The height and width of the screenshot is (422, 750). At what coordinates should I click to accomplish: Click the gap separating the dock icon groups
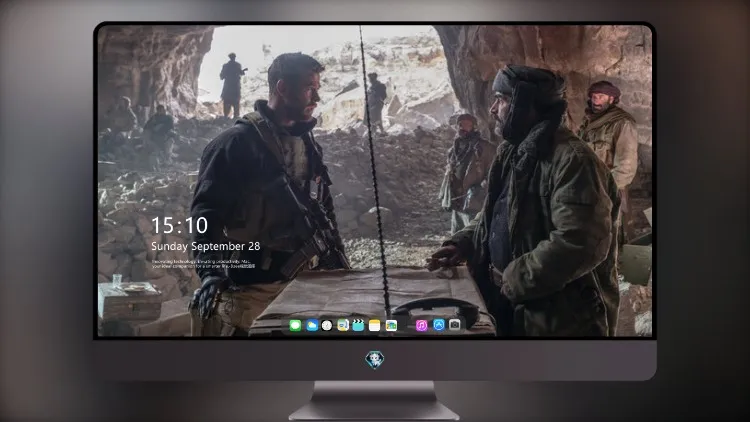coord(406,325)
